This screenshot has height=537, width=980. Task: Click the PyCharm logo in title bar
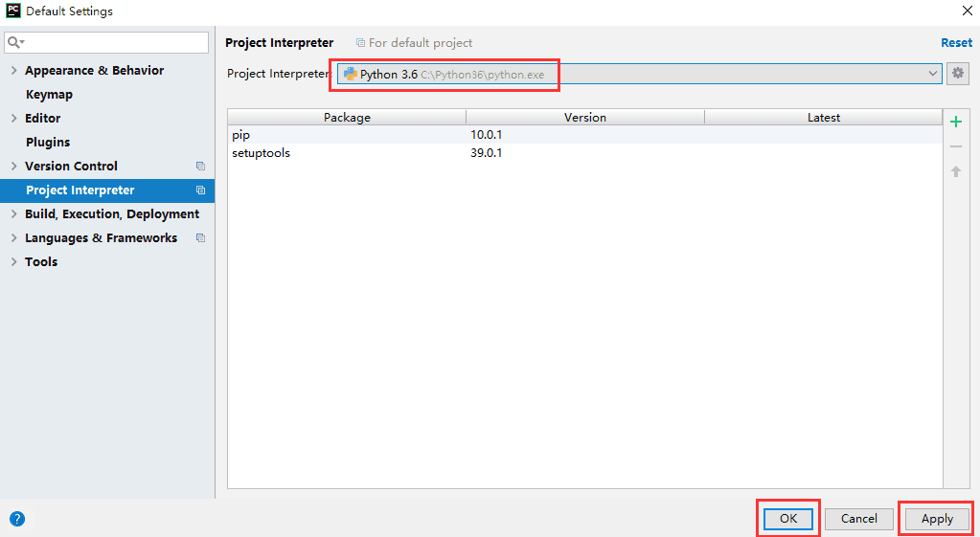point(13,11)
